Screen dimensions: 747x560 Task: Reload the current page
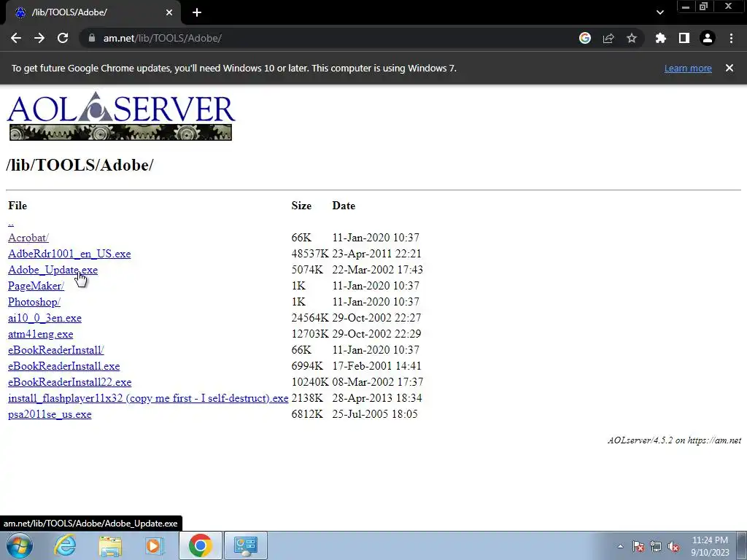click(63, 38)
